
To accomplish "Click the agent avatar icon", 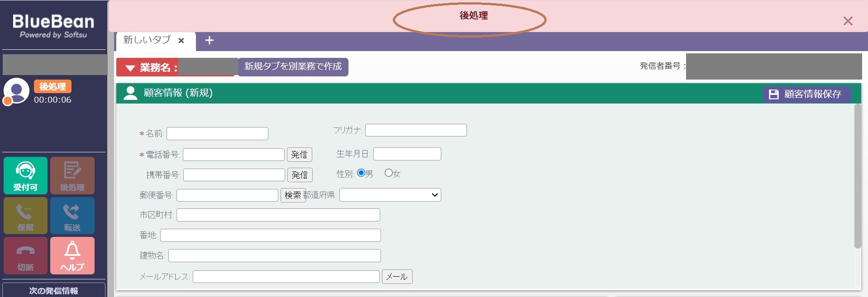I will click(16, 91).
